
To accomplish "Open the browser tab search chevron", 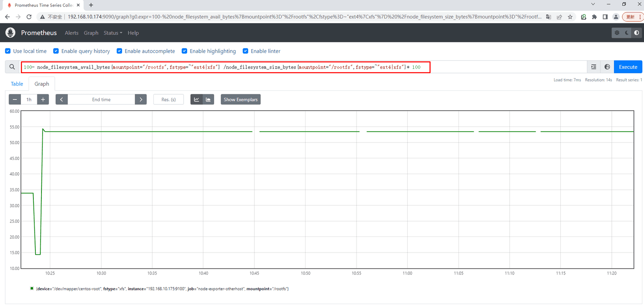I will pyautogui.click(x=593, y=4).
